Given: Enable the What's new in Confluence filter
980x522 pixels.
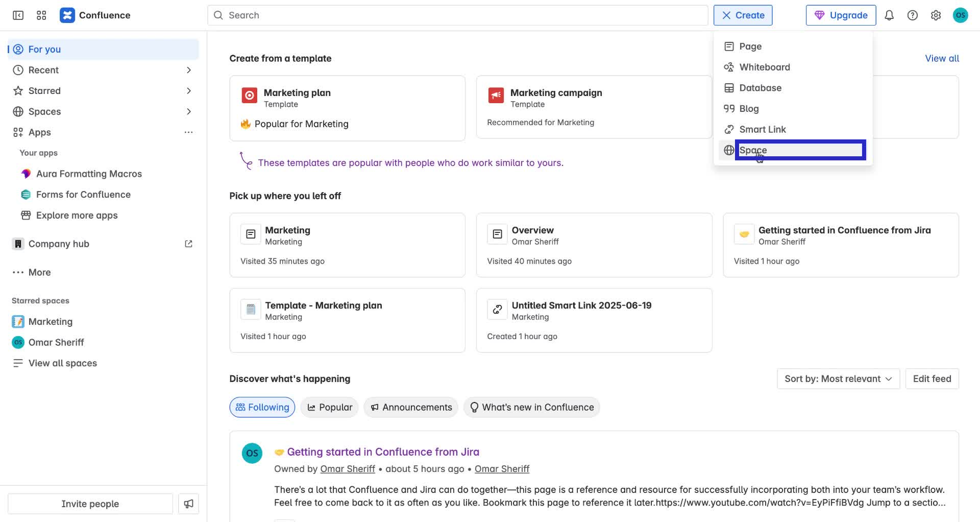Looking at the screenshot, I should point(531,407).
